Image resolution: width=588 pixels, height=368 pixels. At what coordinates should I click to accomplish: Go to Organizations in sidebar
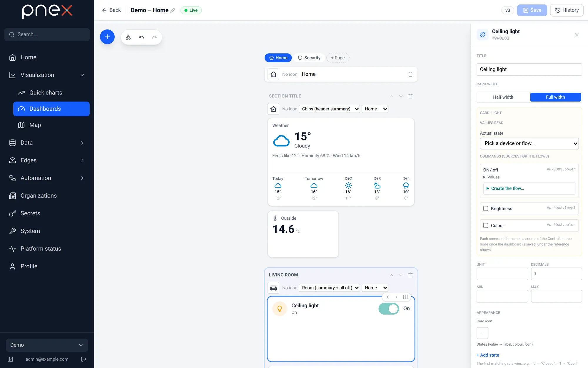47,196
